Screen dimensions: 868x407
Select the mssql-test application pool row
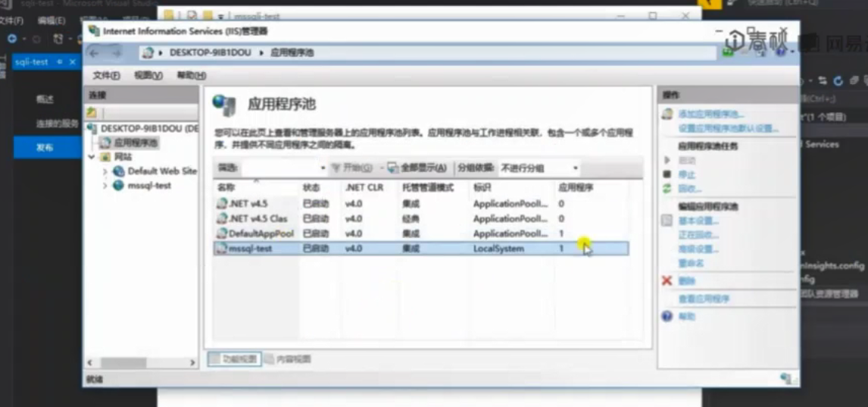420,249
